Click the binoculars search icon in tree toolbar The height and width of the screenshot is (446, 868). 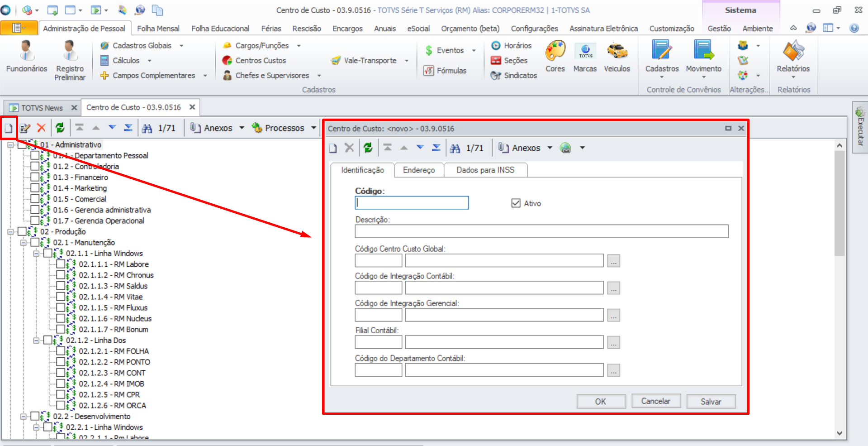point(147,128)
